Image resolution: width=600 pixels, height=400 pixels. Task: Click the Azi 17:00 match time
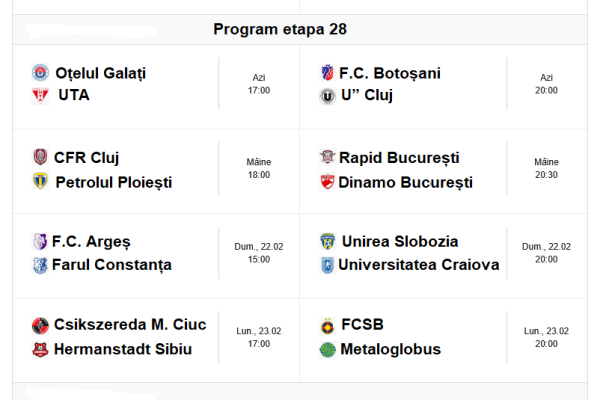coord(258,84)
